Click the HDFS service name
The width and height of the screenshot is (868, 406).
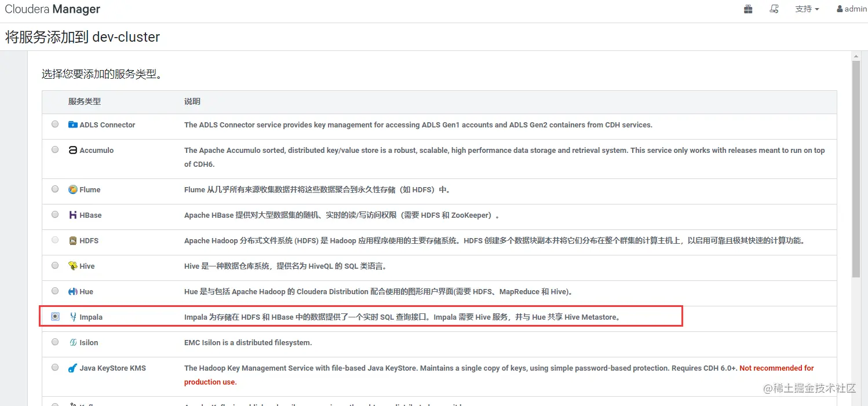[89, 240]
